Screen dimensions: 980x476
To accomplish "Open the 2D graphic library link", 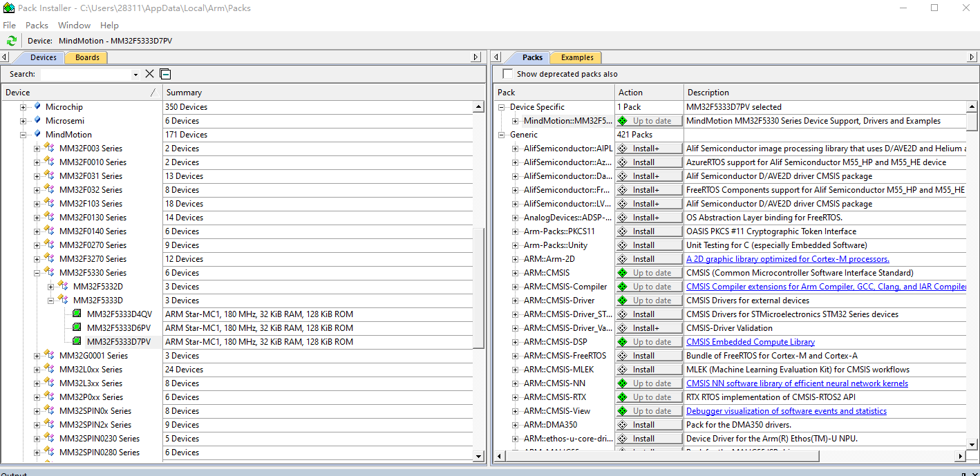I will [788, 259].
